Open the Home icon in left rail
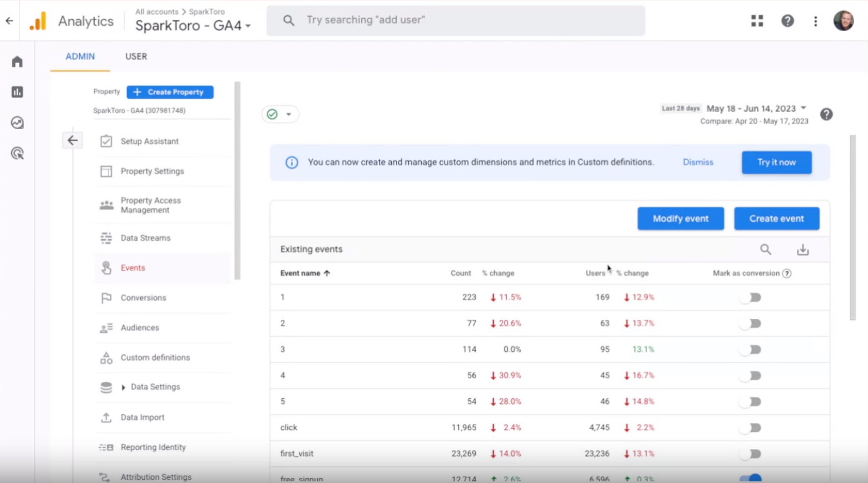Image resolution: width=868 pixels, height=483 pixels. click(17, 62)
